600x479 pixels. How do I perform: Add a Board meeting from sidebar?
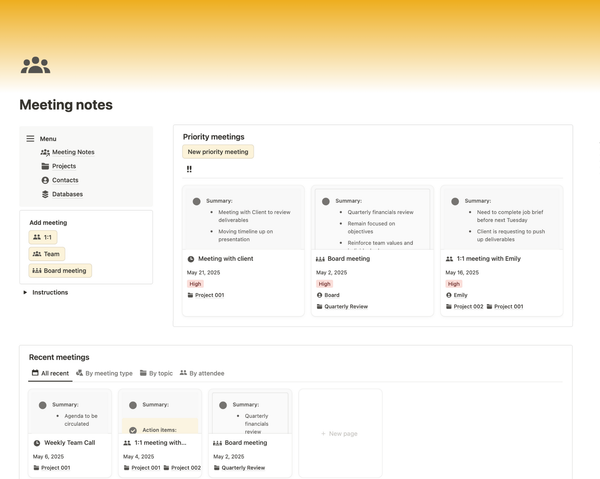coord(60,271)
